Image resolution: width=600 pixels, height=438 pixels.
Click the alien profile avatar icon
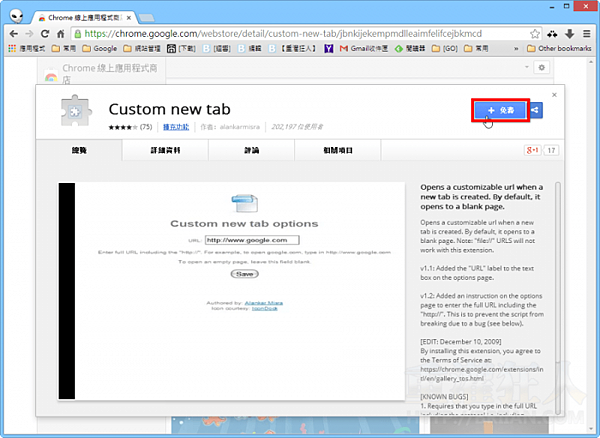[16, 16]
